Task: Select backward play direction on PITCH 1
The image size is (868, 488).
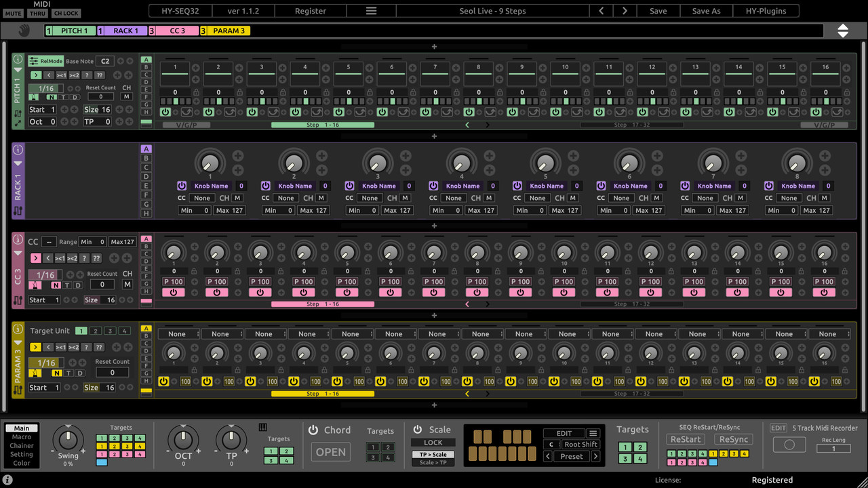Action: [x=48, y=75]
